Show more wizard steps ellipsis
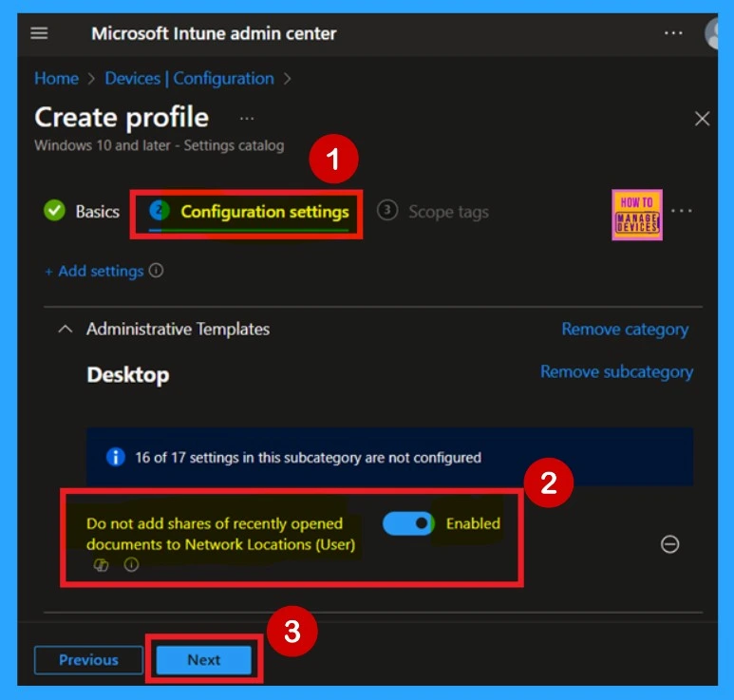Image resolution: width=734 pixels, height=700 pixels. click(x=681, y=211)
